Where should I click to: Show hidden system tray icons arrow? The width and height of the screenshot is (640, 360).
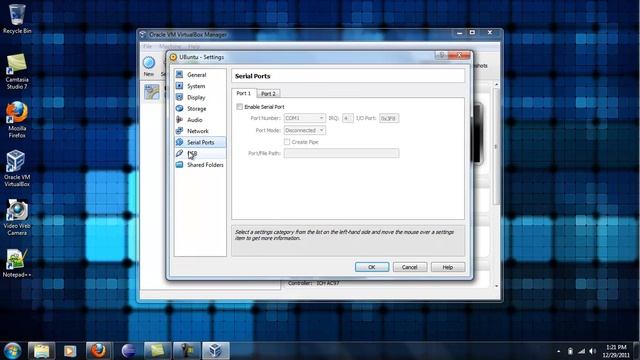pyautogui.click(x=558, y=351)
